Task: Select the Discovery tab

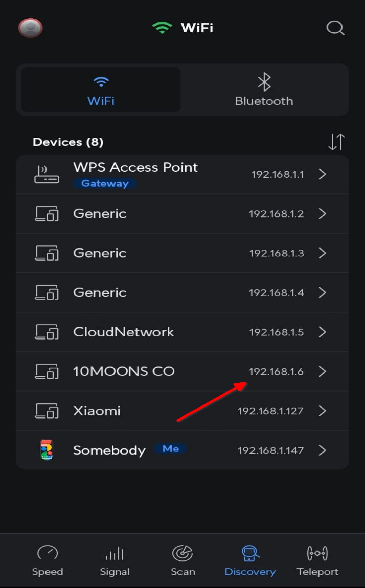Action: (250, 560)
